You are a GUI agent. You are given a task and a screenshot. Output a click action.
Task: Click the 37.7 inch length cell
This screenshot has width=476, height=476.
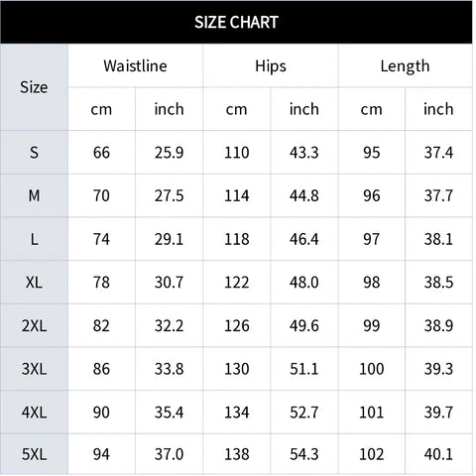click(438, 195)
